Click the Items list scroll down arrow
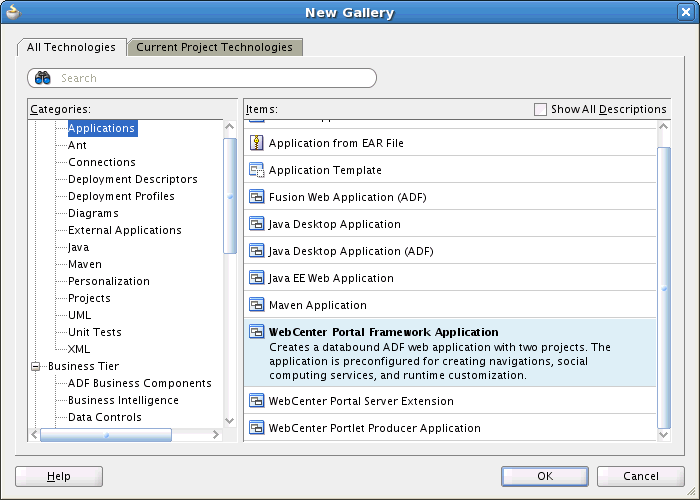 [664, 435]
